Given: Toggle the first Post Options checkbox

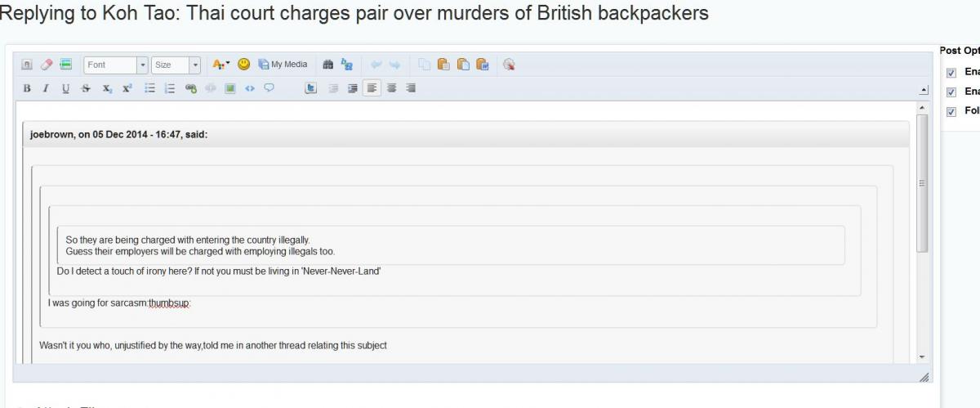Looking at the screenshot, I should click(951, 72).
